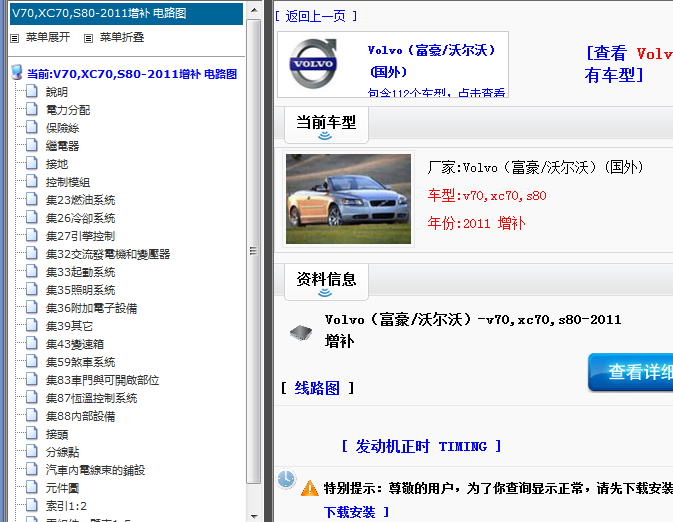Click the page icon next to 集33起動系统
673x522 pixels.
32,272
